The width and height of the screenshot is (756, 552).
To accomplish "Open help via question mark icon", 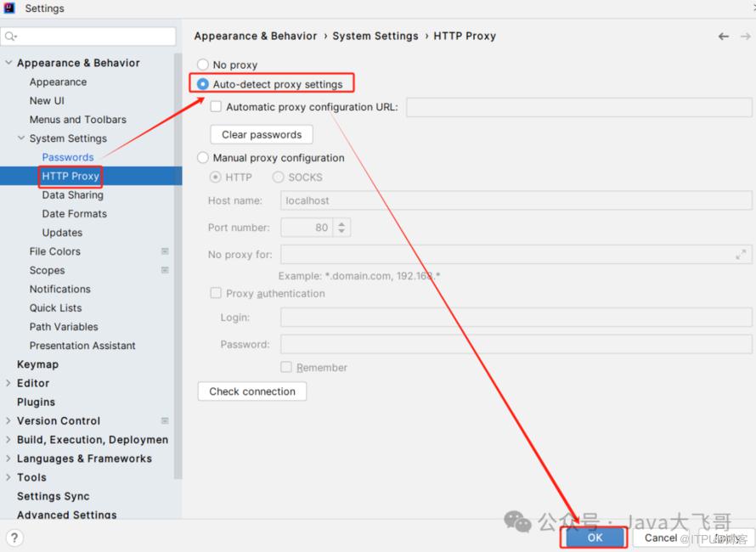I will point(14,538).
